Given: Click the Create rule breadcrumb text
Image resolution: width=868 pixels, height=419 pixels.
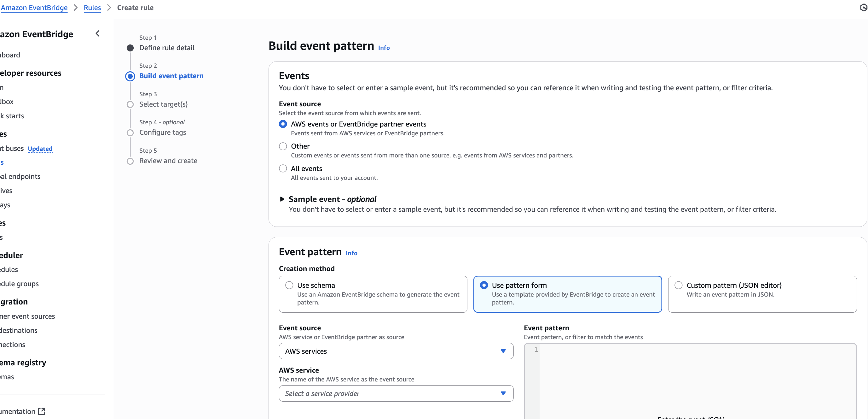Looking at the screenshot, I should [x=135, y=8].
